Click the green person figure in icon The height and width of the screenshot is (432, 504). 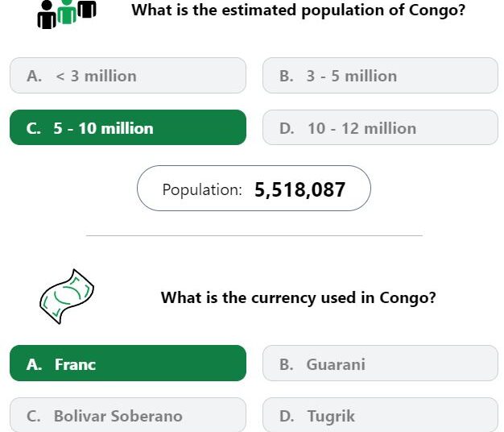67,11
